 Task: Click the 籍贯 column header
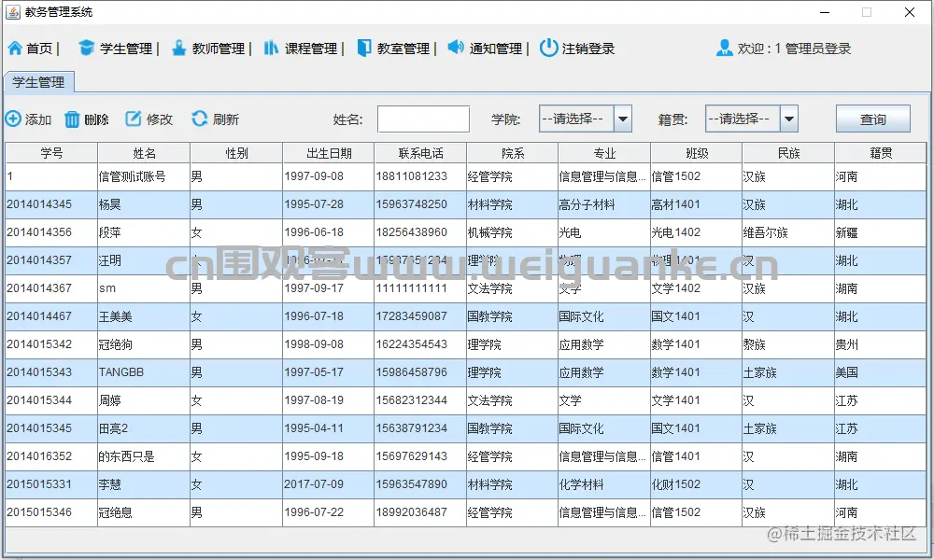[x=881, y=153]
